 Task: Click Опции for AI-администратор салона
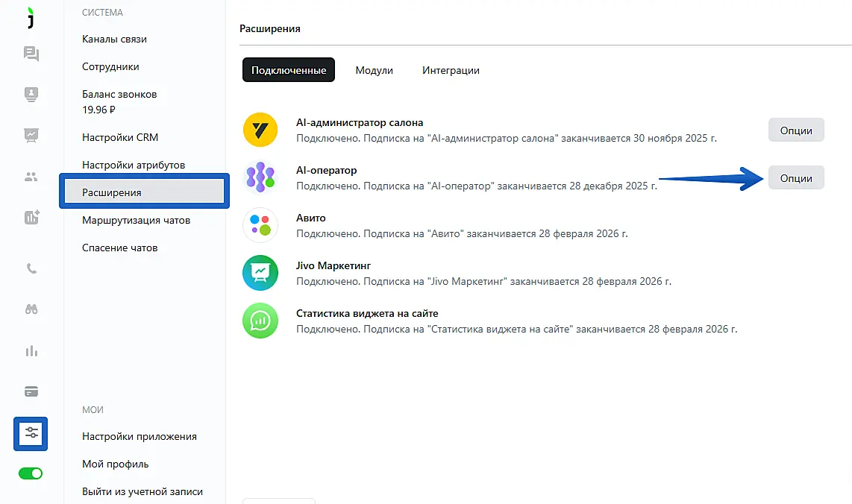coord(795,130)
